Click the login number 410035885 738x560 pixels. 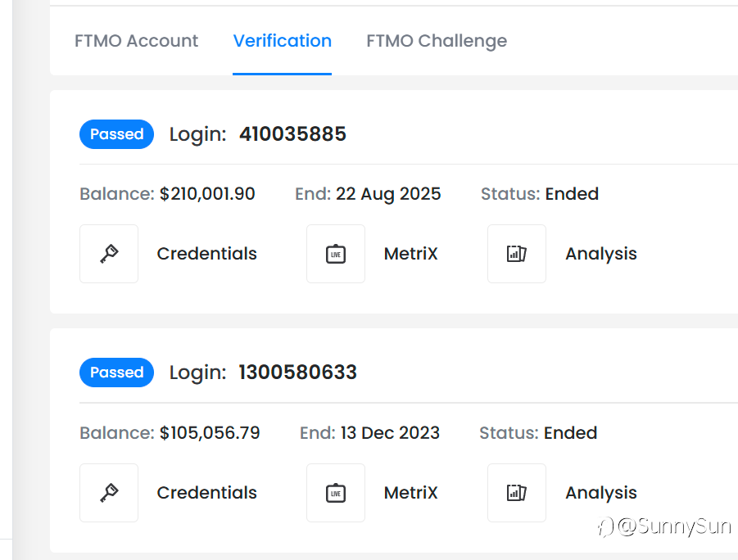(x=292, y=134)
